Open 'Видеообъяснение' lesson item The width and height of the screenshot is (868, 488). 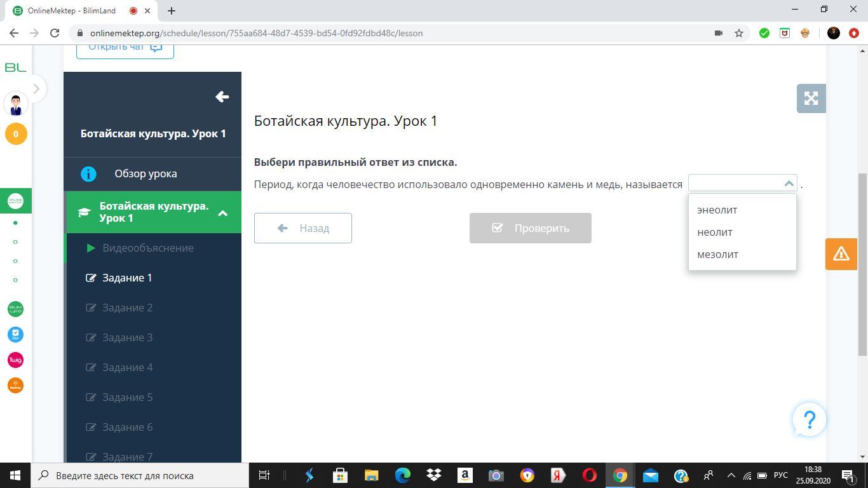(147, 248)
